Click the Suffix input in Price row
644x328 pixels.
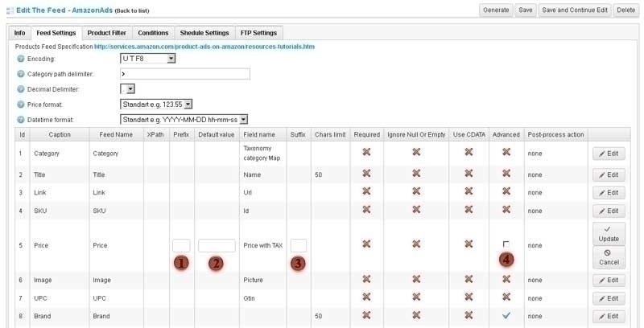pyautogui.click(x=298, y=245)
